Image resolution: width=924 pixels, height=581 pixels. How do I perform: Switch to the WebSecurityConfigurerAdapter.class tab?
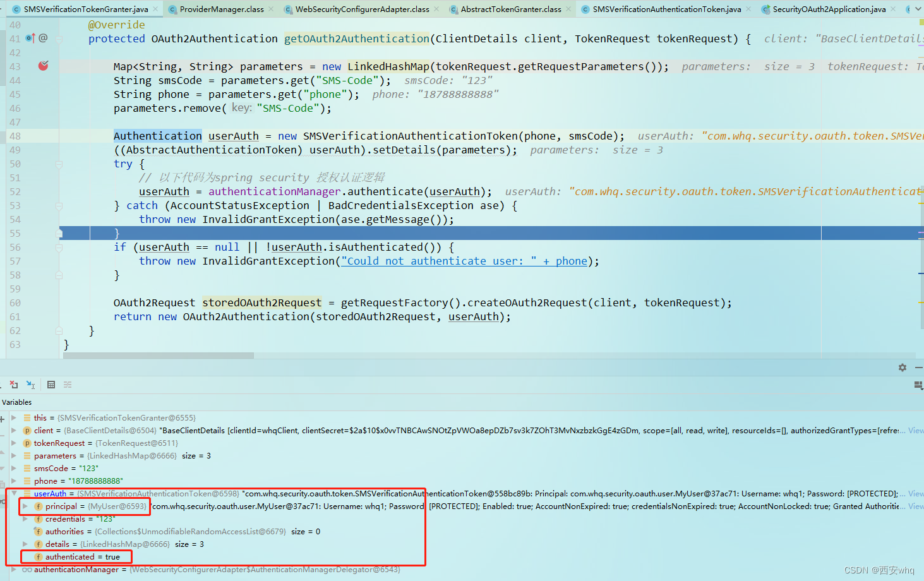[x=362, y=9]
